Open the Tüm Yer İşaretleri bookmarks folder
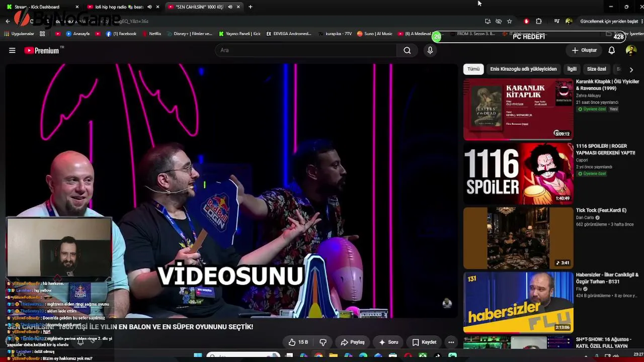This screenshot has height=362, width=644. [x=624, y=34]
